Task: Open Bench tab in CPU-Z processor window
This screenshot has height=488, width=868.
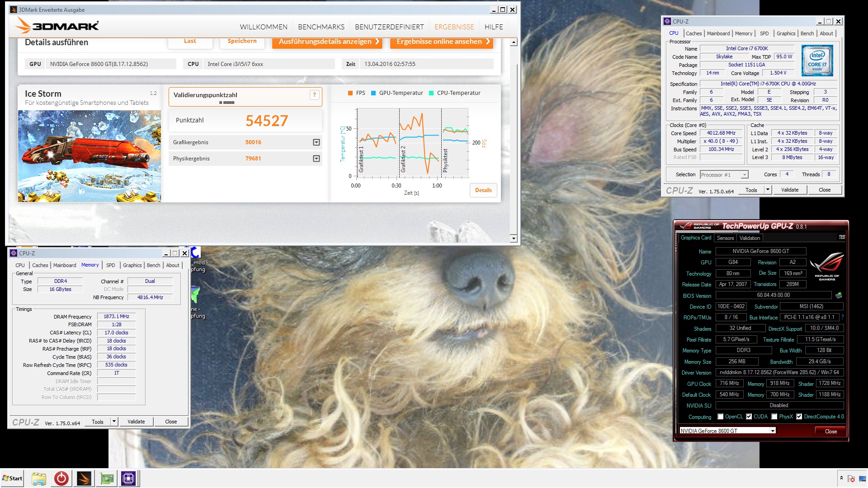Action: pyautogui.click(x=807, y=33)
